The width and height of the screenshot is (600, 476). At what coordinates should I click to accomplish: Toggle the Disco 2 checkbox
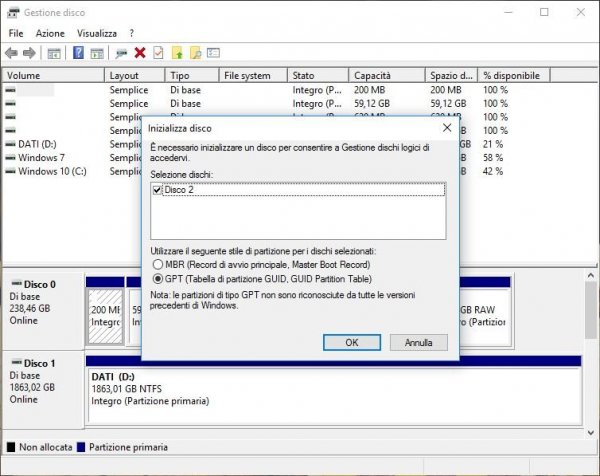(x=157, y=190)
